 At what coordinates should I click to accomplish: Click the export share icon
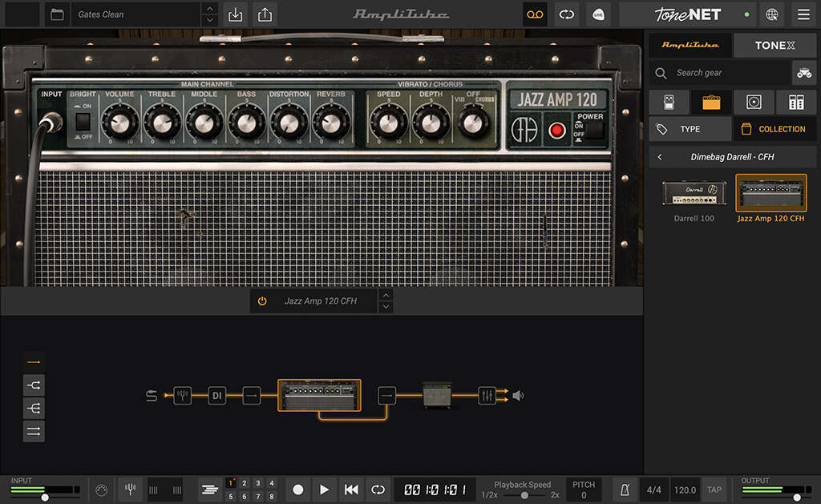coord(265,14)
